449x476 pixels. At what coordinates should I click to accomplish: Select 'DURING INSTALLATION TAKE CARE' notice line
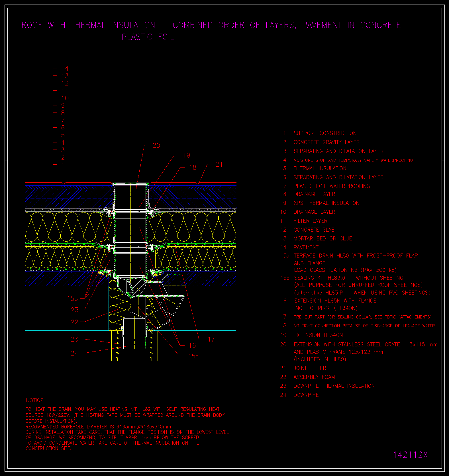click(x=127, y=432)
